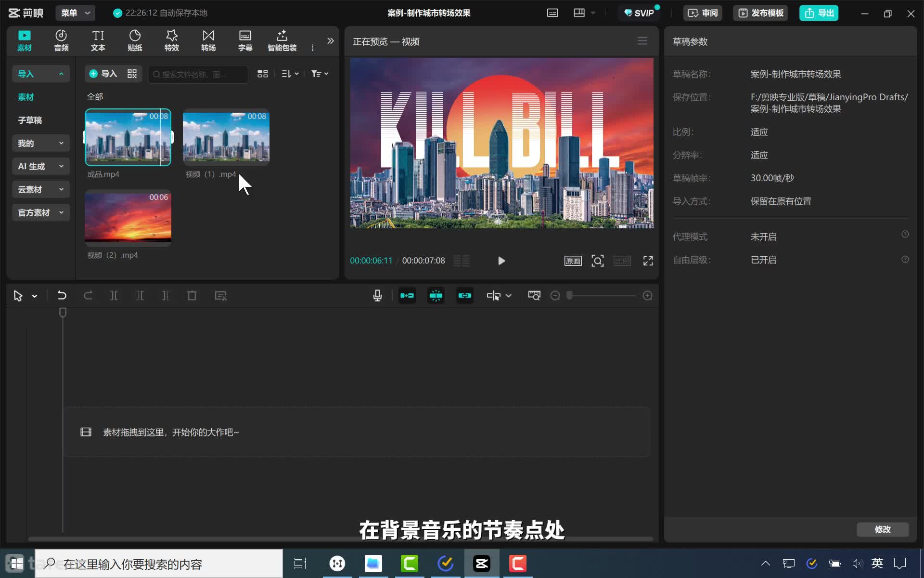
Task: Expand the AI 生成 sidebar section
Action: point(41,166)
